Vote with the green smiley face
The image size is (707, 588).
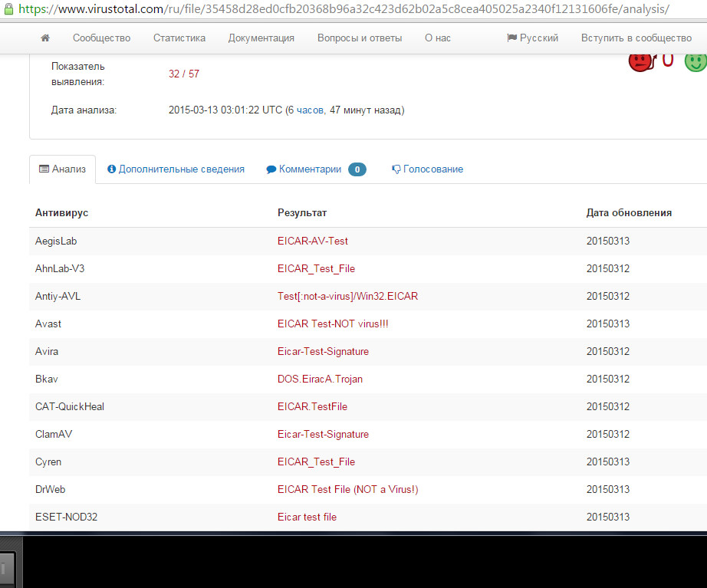coord(695,62)
